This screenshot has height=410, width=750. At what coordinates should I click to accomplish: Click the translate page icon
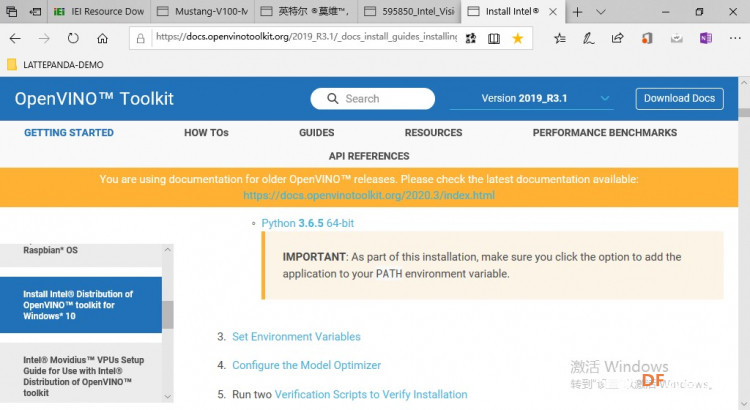coord(471,38)
